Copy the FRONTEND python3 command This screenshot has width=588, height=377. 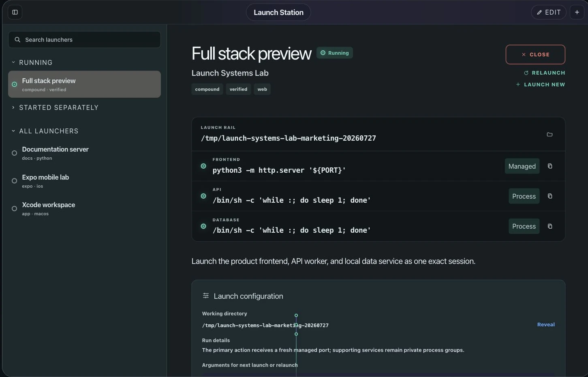tap(550, 166)
